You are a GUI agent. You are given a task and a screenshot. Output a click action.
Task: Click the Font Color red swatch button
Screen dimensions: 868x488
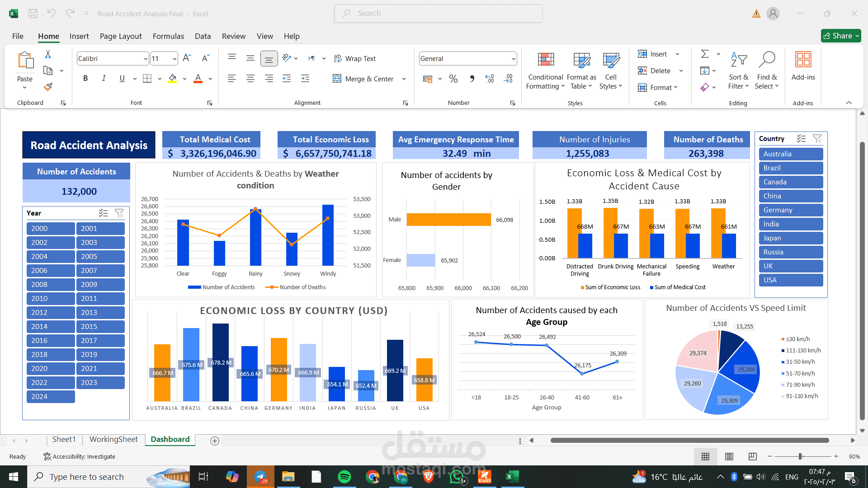[198, 79]
